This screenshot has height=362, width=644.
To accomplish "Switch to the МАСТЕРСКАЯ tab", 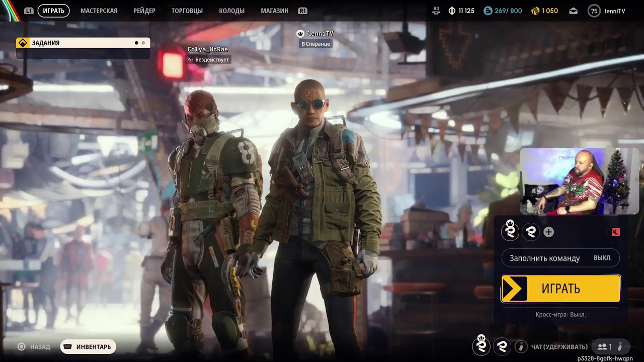I will (99, 11).
